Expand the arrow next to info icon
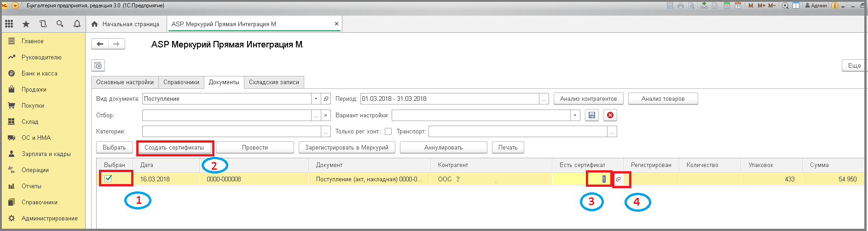 point(843,6)
